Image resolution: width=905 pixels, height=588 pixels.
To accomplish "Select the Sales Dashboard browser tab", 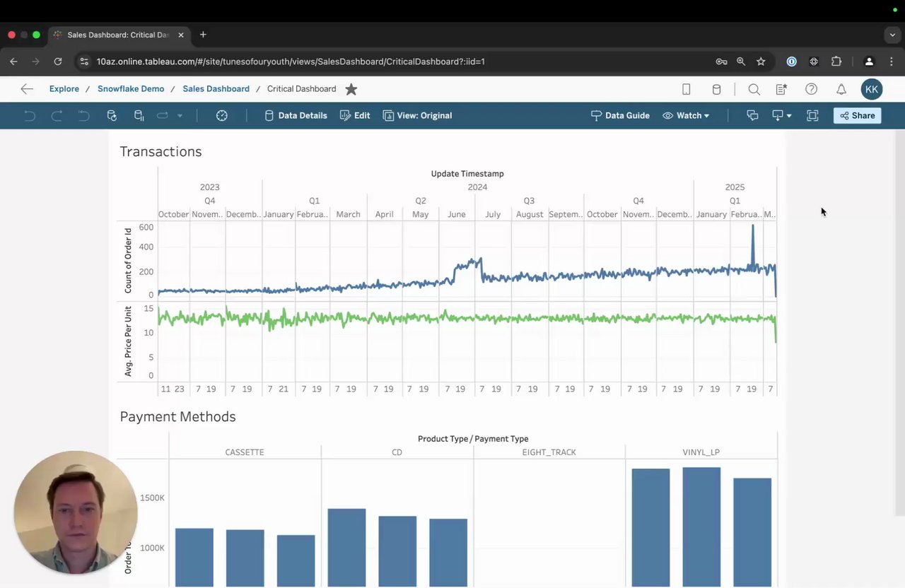I will coord(119,35).
